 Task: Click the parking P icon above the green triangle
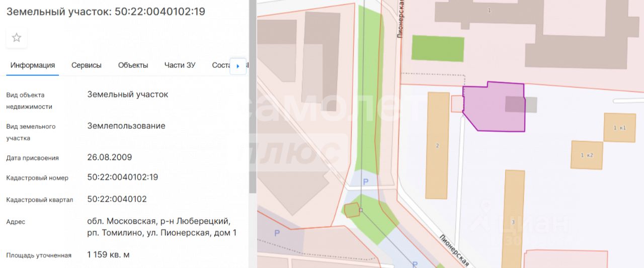point(366,182)
